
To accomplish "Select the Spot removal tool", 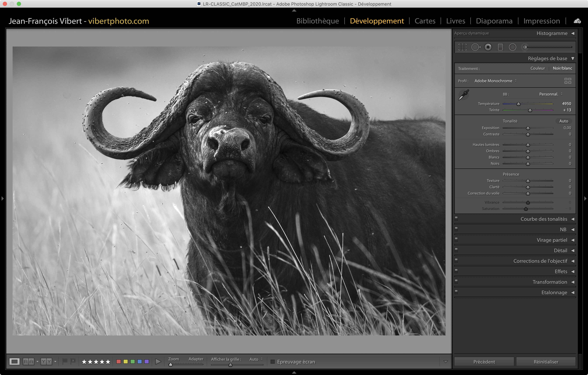I will 475,47.
